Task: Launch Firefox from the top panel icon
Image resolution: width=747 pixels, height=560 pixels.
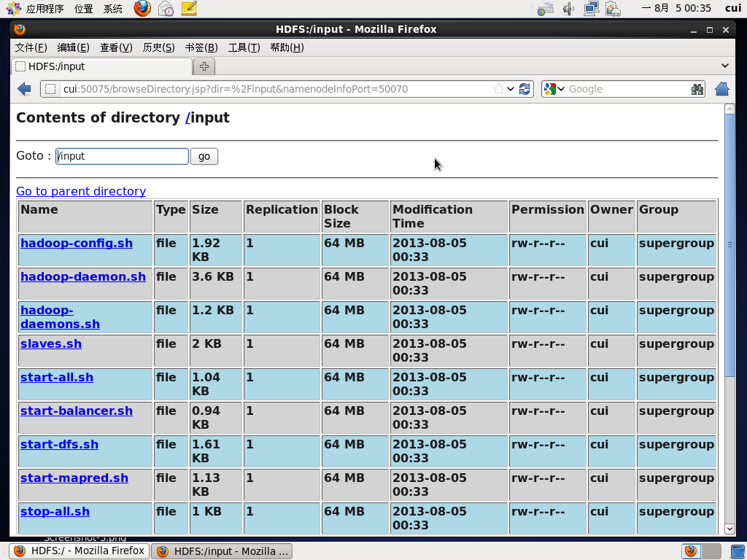Action: pyautogui.click(x=142, y=8)
